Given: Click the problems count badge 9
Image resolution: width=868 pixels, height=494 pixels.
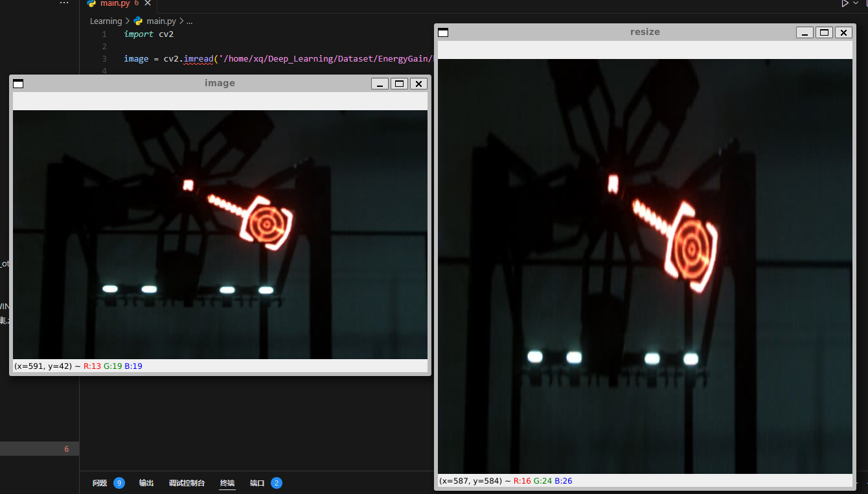Looking at the screenshot, I should pyautogui.click(x=119, y=483).
